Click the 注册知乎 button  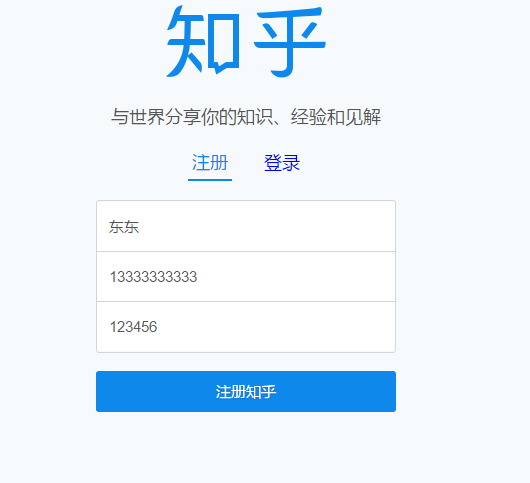point(246,391)
